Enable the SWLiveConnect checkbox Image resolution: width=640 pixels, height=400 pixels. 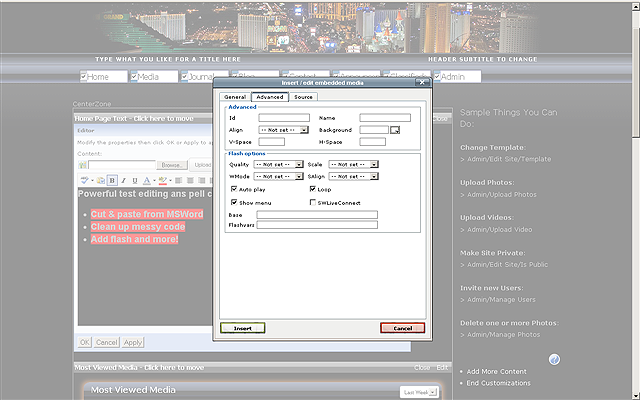(x=313, y=201)
